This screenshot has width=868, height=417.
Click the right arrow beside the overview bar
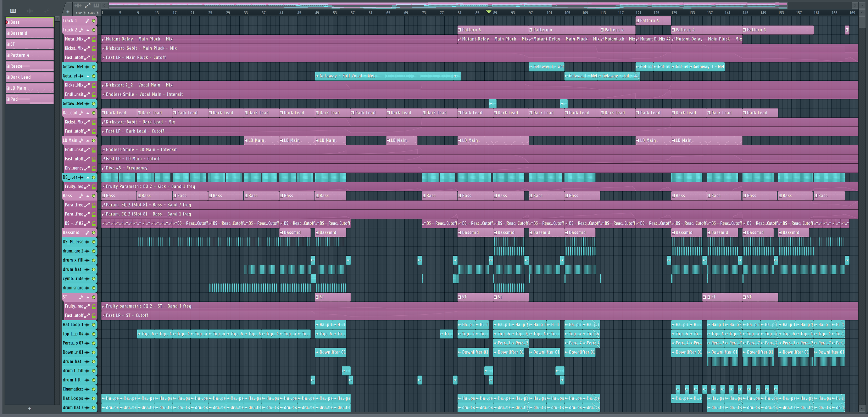[855, 5]
